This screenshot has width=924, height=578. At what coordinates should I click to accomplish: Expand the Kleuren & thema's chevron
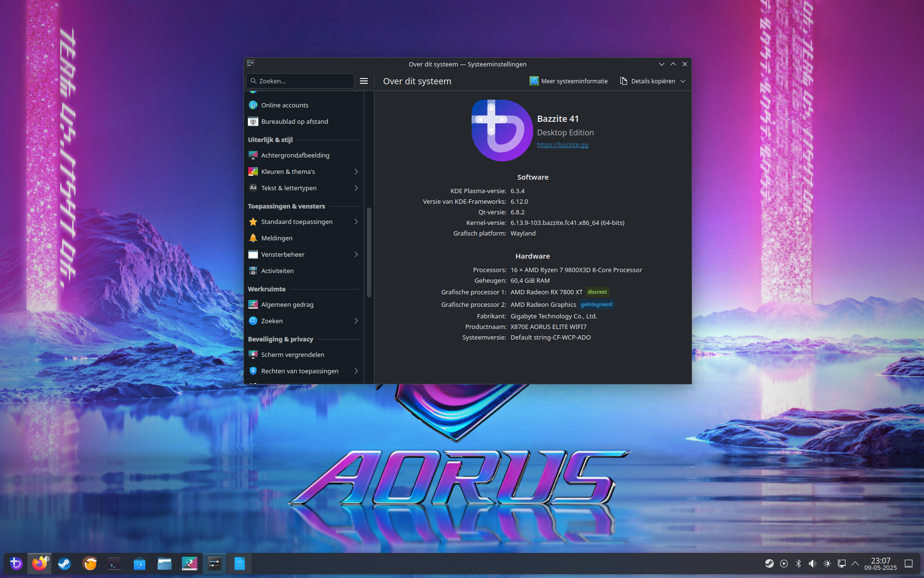click(x=356, y=171)
